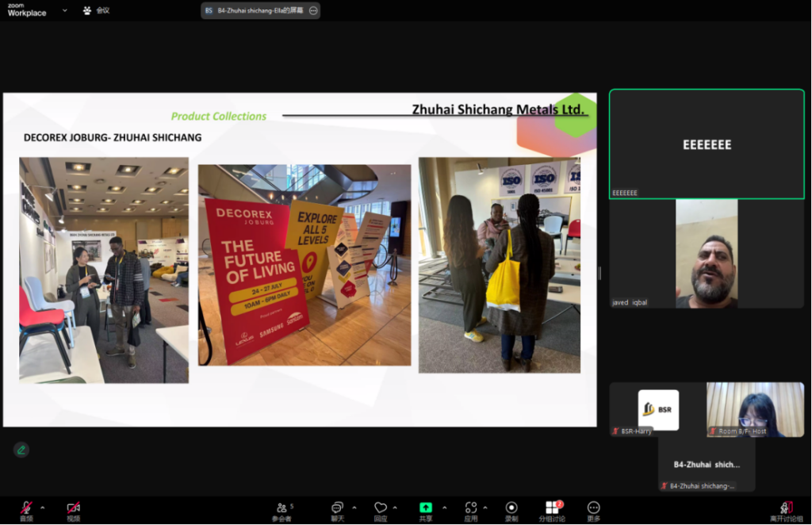Leave the breakout room (离开讨论组)
This screenshot has width=812, height=525.
[x=787, y=511]
